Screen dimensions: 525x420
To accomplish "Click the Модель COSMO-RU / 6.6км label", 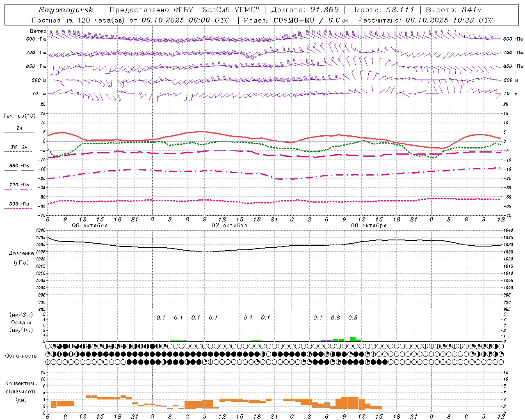I will [295, 20].
